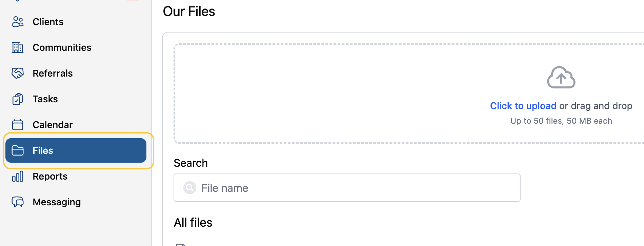Click the Communities building icon

pyautogui.click(x=18, y=47)
